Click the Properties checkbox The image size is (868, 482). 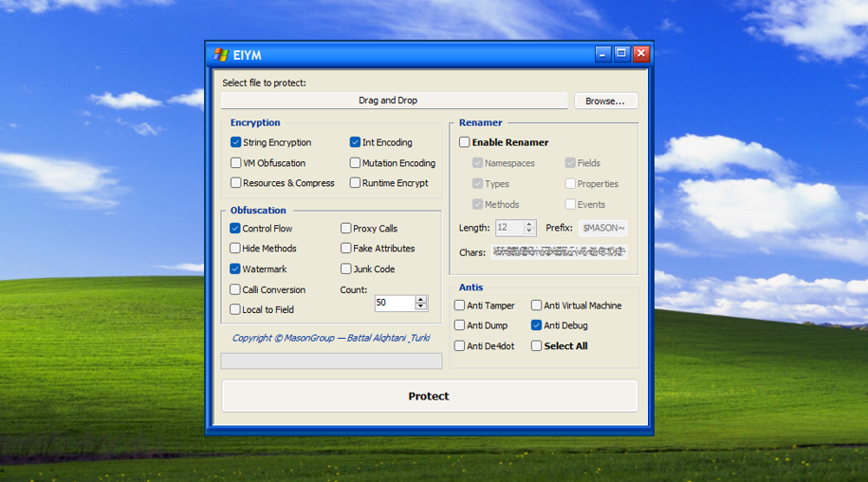570,183
